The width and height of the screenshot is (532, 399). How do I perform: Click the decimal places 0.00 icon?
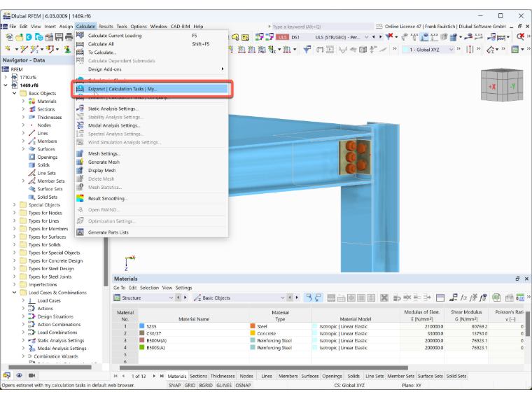tap(520, 298)
